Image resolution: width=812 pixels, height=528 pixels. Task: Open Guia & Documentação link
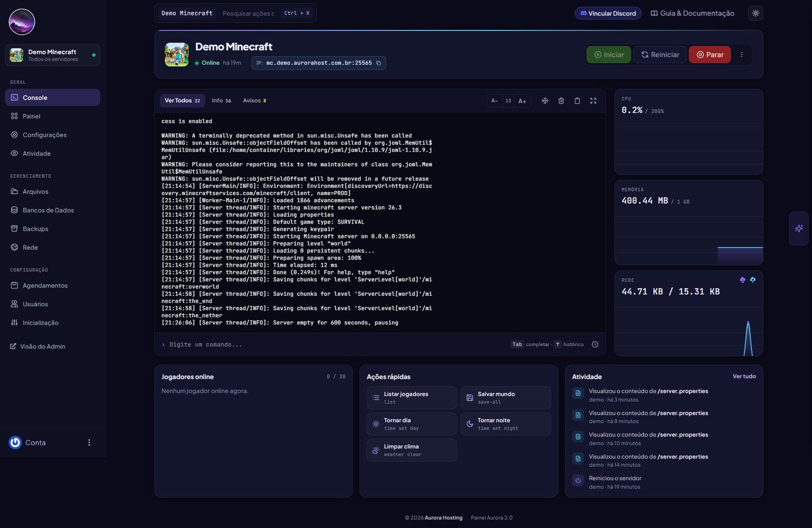(x=692, y=13)
